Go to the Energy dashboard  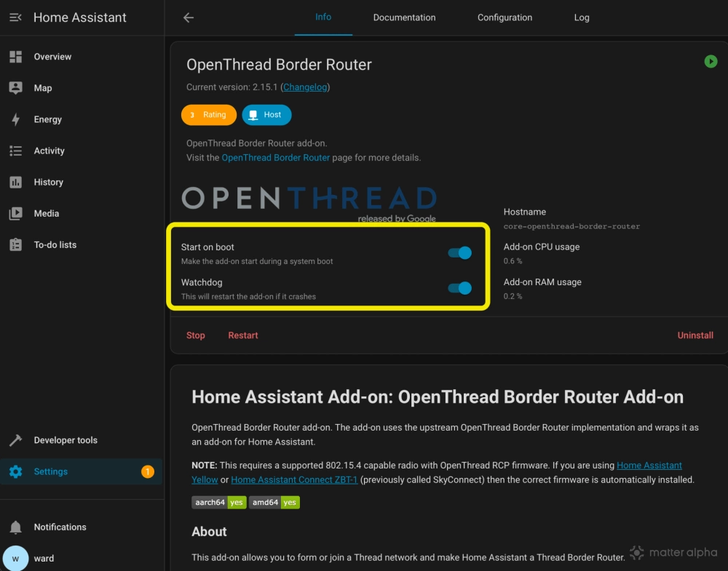pos(47,119)
